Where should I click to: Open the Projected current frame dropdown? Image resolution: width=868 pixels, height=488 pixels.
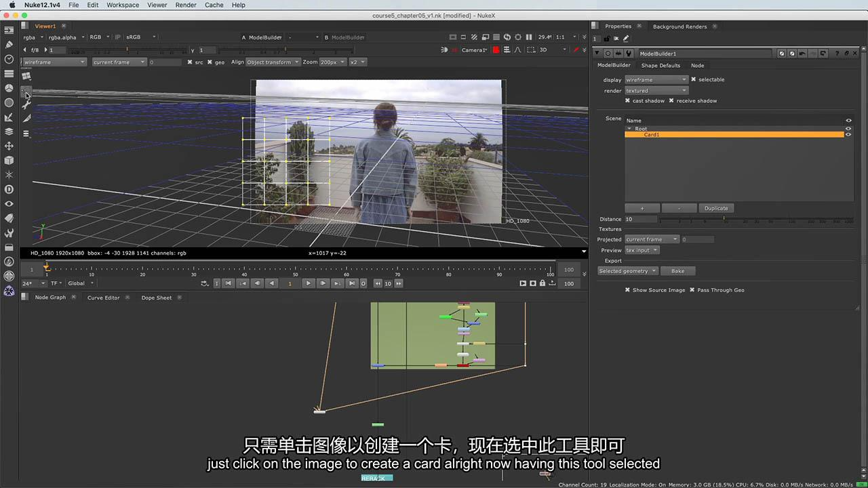(652, 239)
